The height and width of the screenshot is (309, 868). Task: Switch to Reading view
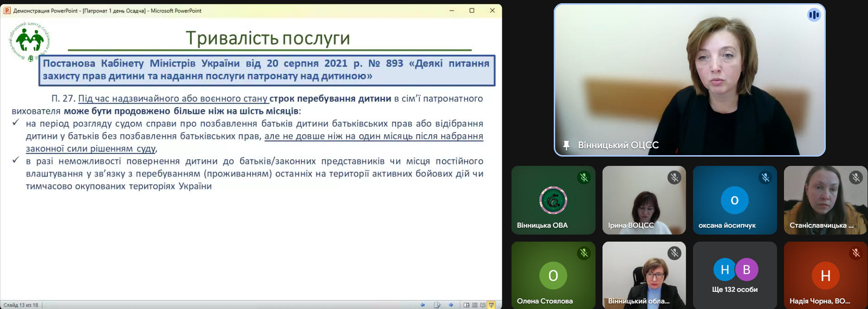(x=483, y=305)
